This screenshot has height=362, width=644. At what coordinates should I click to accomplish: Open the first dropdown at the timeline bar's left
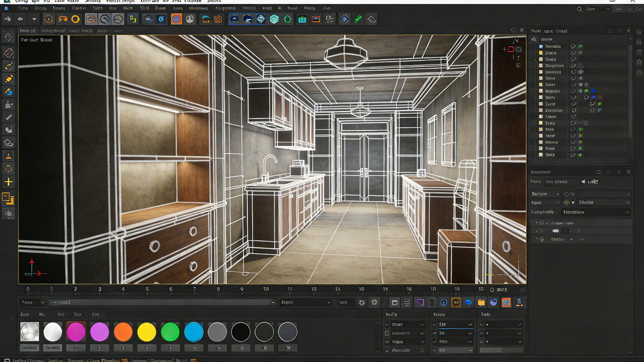point(33,302)
